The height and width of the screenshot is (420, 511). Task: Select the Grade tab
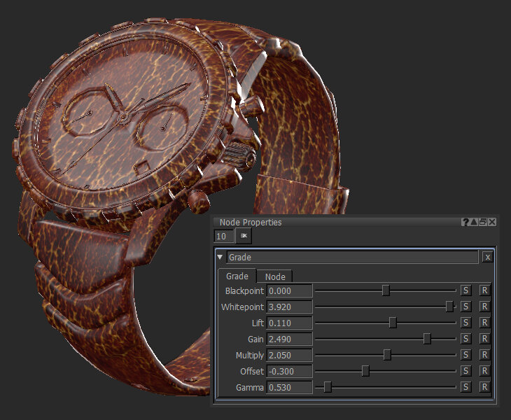pyautogui.click(x=237, y=276)
